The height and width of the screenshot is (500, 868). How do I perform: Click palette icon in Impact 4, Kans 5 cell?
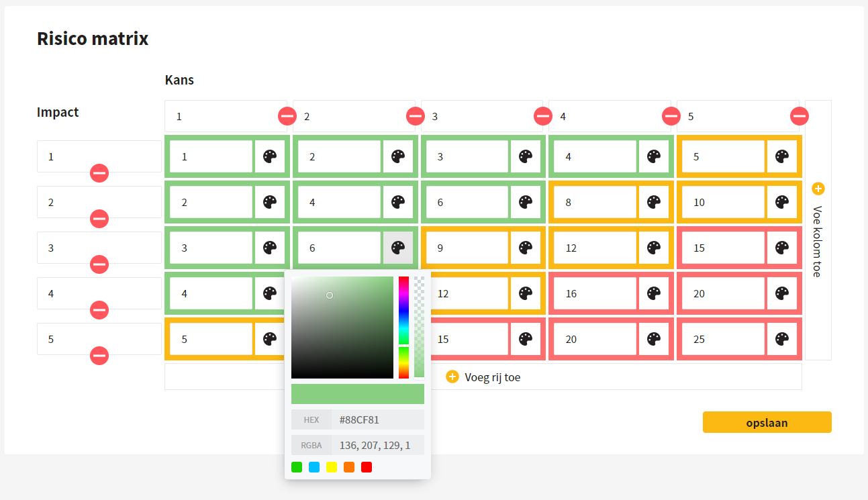pyautogui.click(x=782, y=293)
